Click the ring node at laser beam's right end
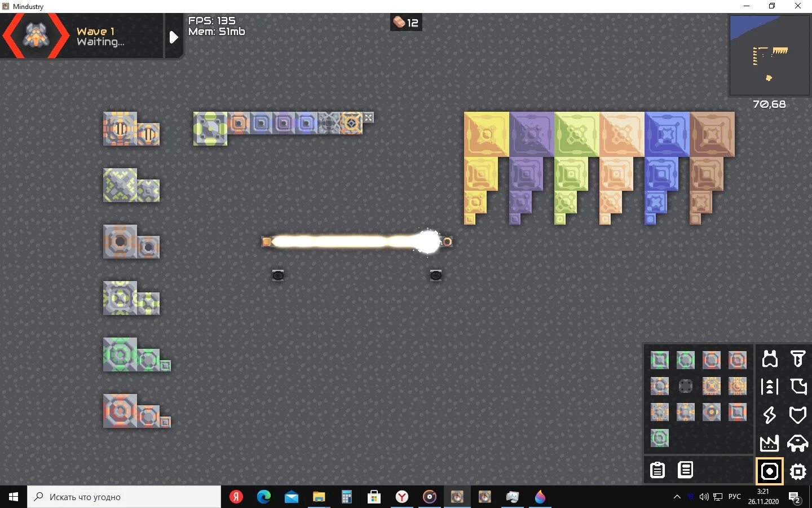Screen dimensions: 812x508 pyautogui.click(x=447, y=242)
